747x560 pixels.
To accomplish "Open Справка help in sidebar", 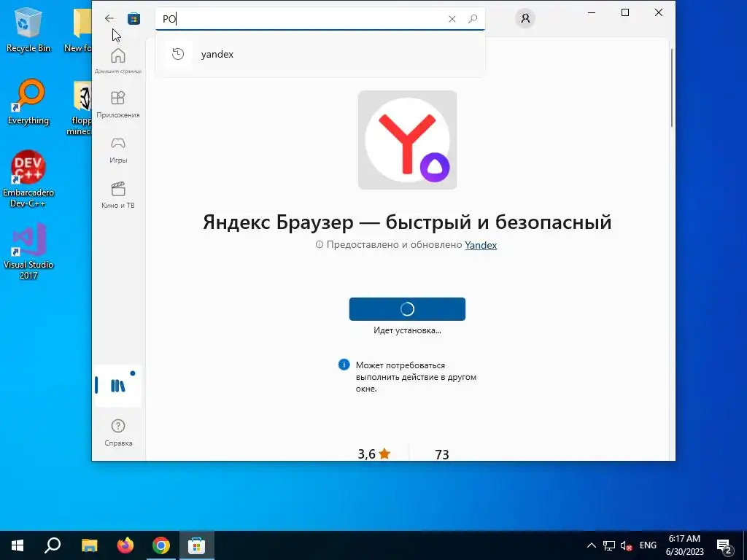I will (118, 432).
